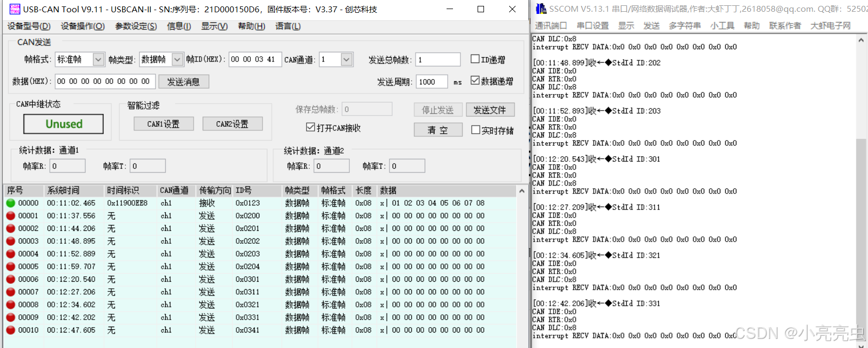Click the 传输方向 column header

coord(215,190)
